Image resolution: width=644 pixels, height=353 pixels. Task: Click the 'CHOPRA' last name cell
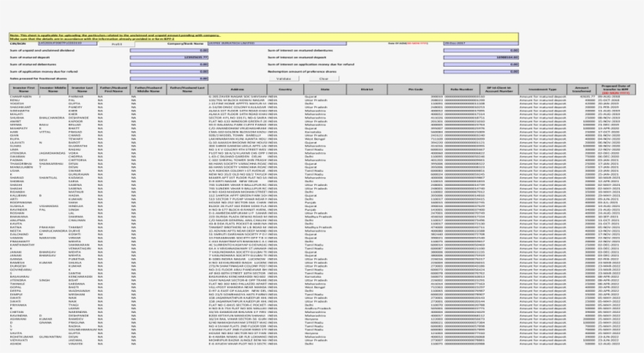[75, 157]
